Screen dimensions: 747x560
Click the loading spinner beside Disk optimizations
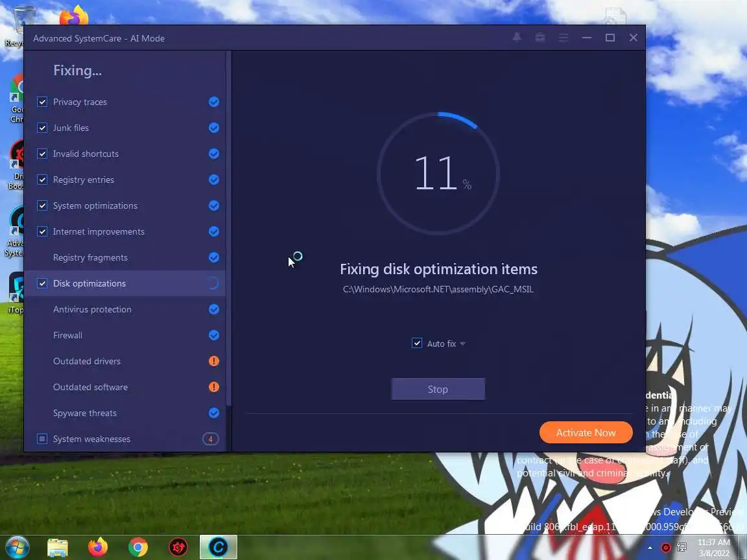(213, 283)
